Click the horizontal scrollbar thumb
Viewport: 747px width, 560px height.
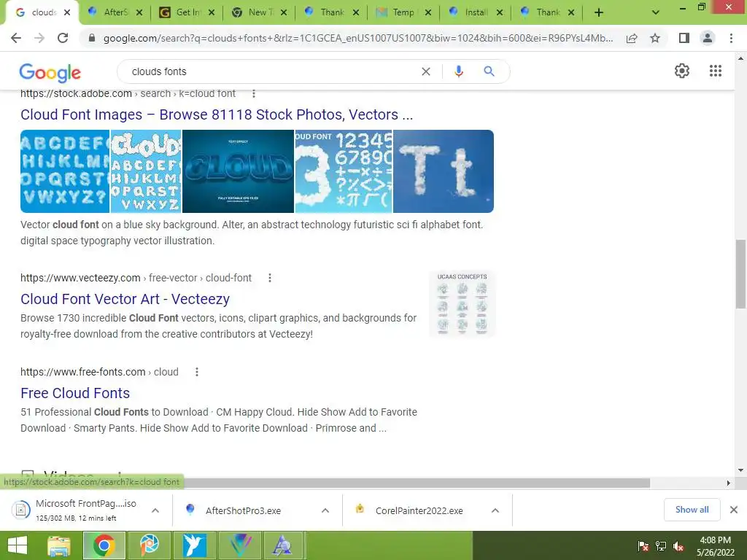click(x=417, y=483)
